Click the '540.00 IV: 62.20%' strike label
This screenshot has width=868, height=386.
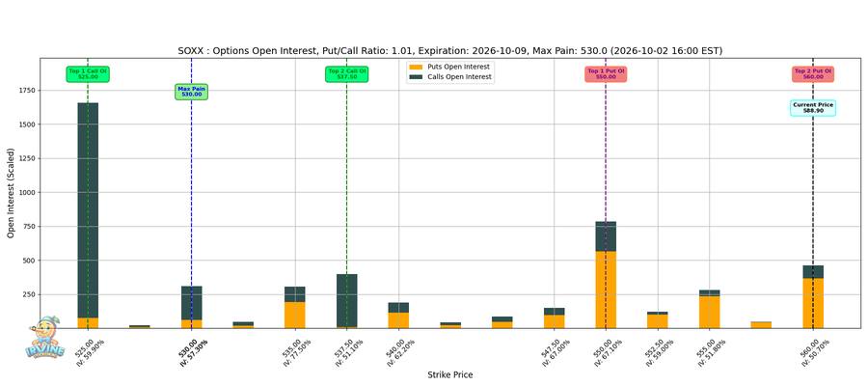(398, 352)
